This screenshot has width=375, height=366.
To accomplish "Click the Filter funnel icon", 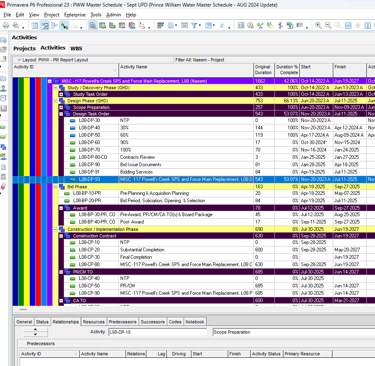I will click(x=194, y=26).
